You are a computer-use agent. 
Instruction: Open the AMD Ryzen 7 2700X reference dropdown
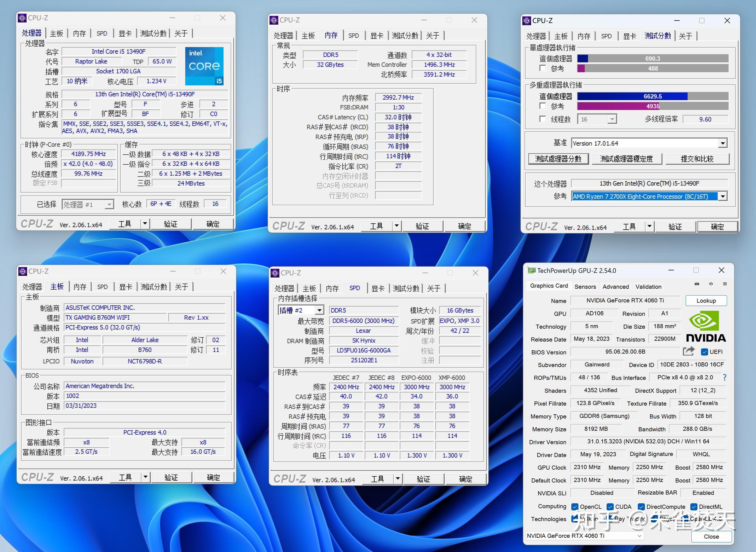723,196
